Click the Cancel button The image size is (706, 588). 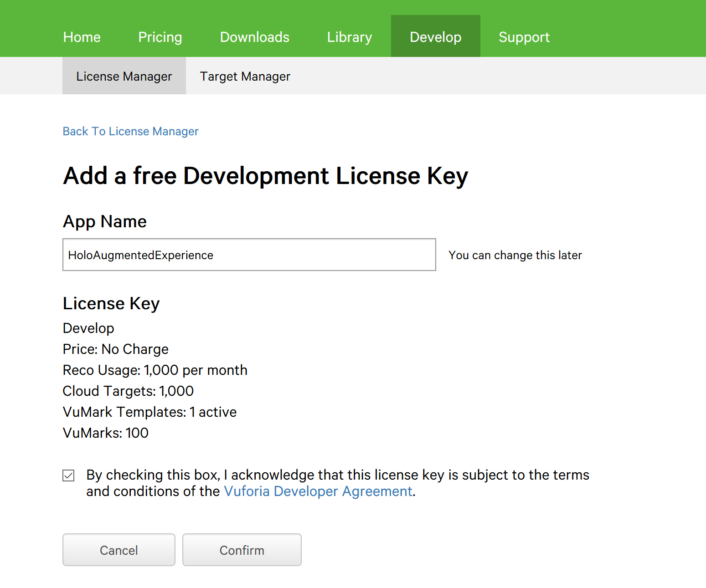[119, 550]
